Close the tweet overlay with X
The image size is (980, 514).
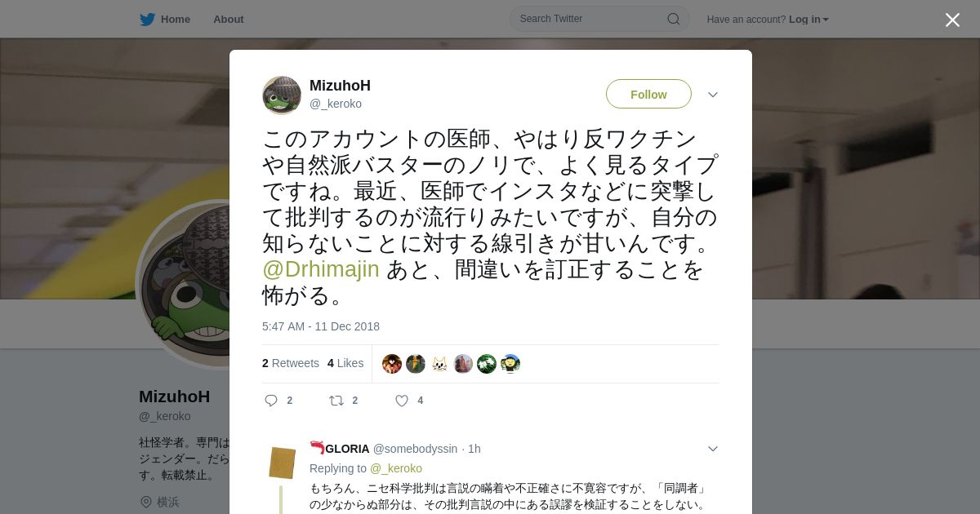coord(952,20)
